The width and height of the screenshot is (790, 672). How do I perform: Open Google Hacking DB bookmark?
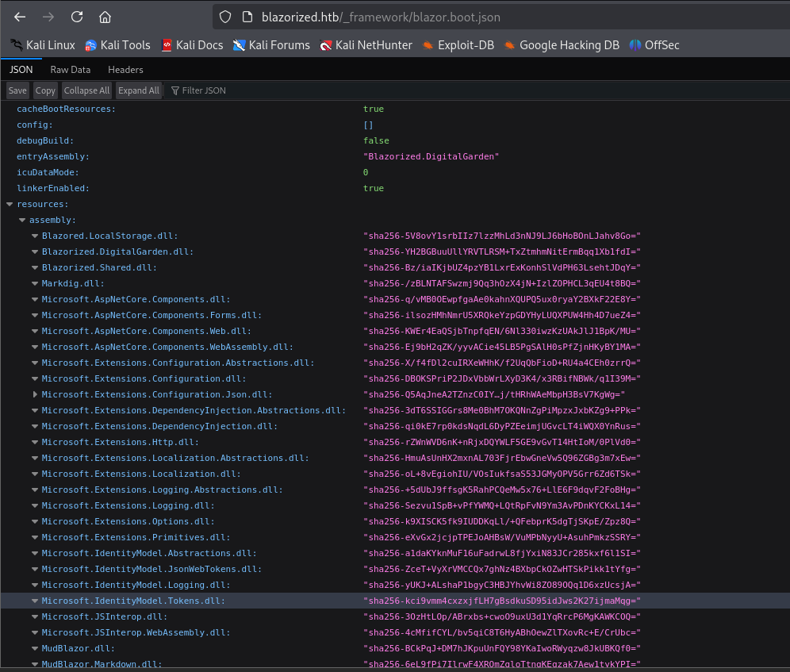pos(562,45)
